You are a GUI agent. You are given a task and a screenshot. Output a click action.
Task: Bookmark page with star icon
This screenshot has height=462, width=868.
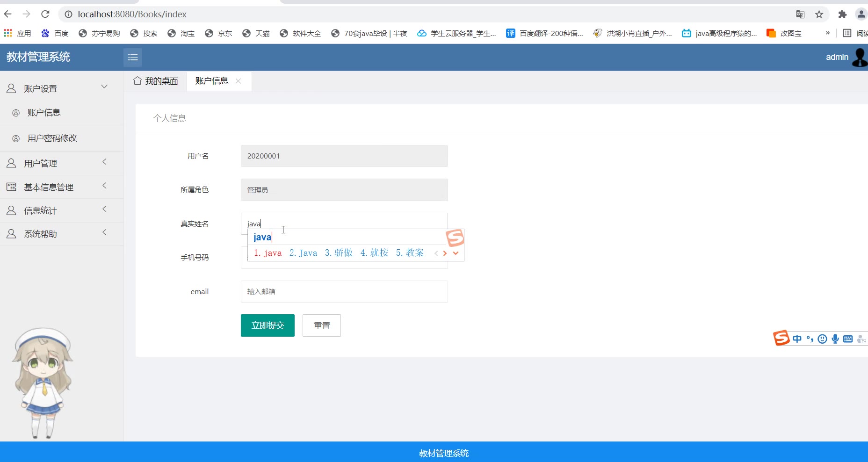point(819,14)
